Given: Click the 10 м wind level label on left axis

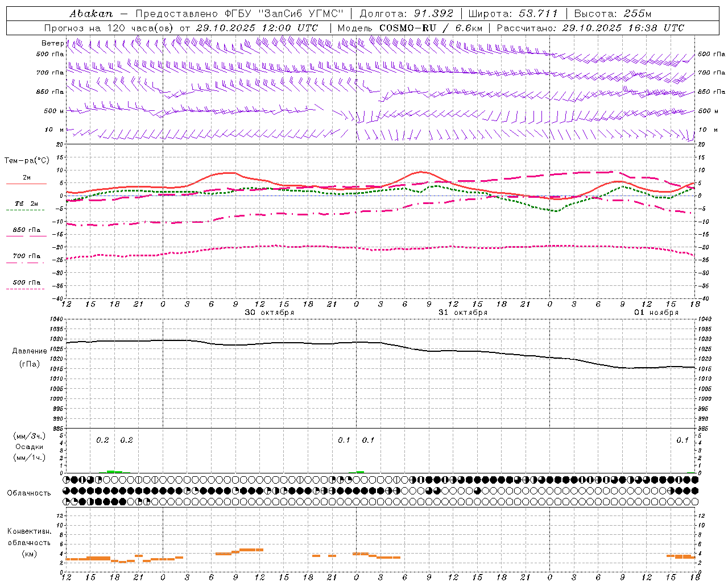Looking at the screenshot, I should pos(55,130).
